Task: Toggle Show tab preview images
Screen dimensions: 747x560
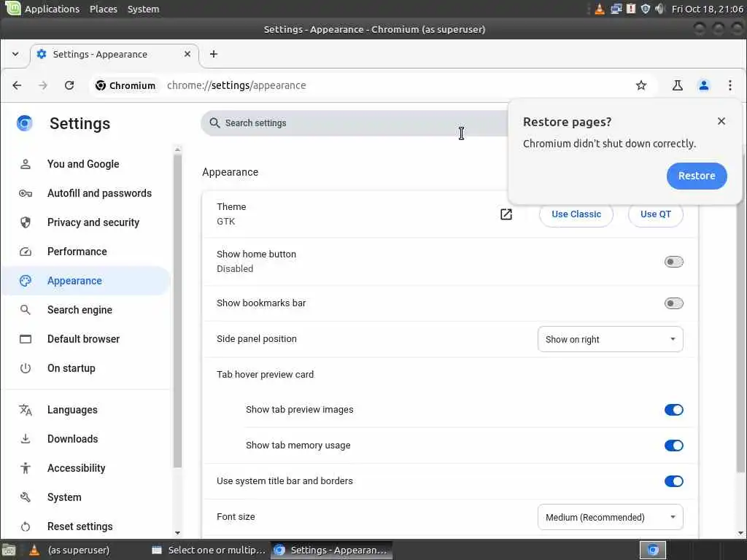Action: pyautogui.click(x=673, y=410)
